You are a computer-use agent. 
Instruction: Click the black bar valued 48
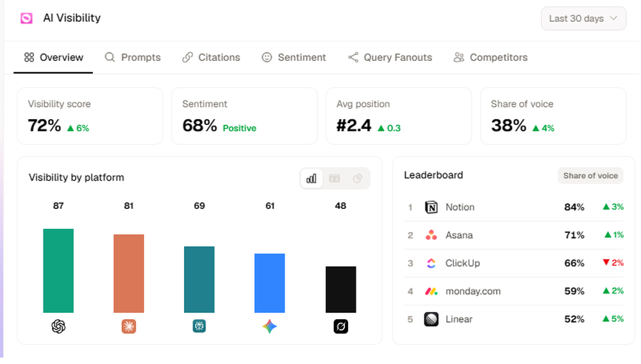(341, 290)
